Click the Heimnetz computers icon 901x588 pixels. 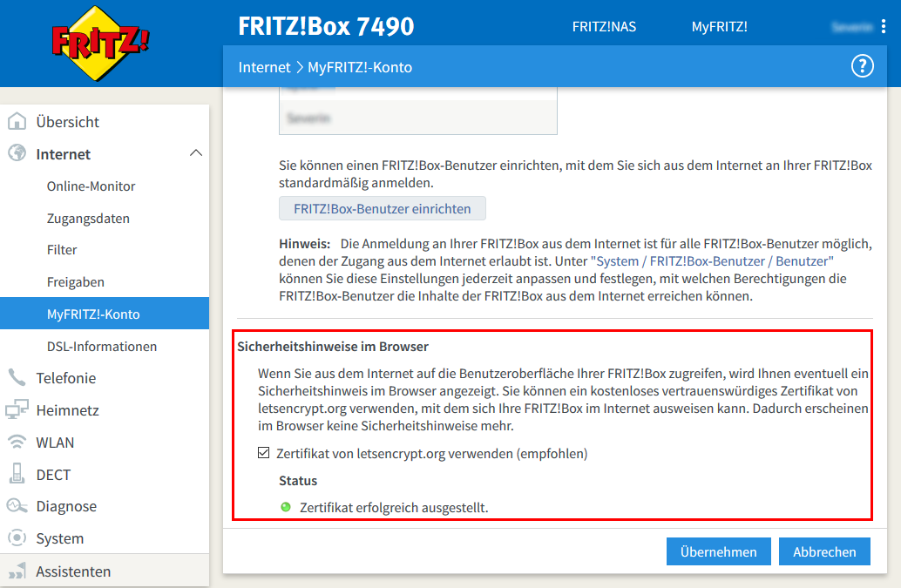click(x=17, y=409)
